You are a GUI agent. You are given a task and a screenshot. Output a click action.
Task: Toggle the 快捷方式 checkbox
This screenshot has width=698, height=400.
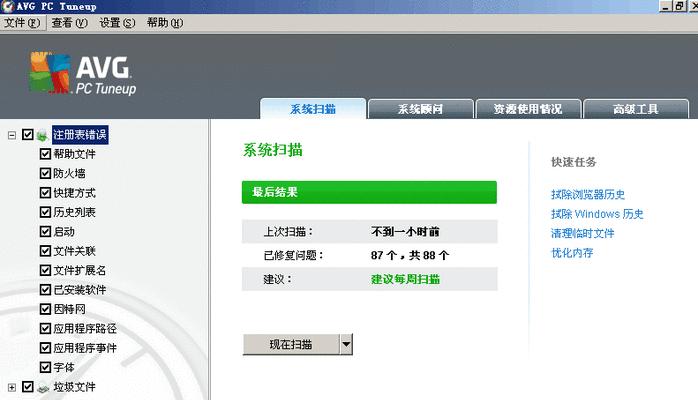[45, 193]
